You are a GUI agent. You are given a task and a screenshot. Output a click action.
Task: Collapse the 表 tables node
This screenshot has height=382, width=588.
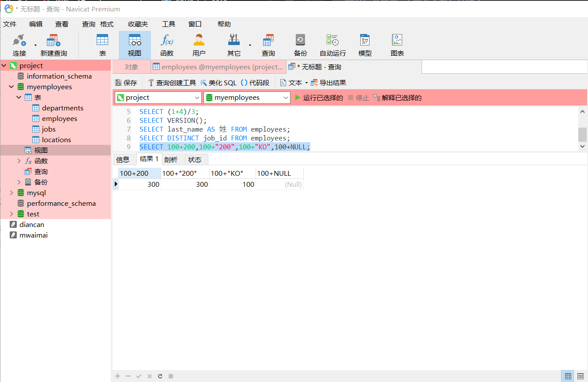19,97
